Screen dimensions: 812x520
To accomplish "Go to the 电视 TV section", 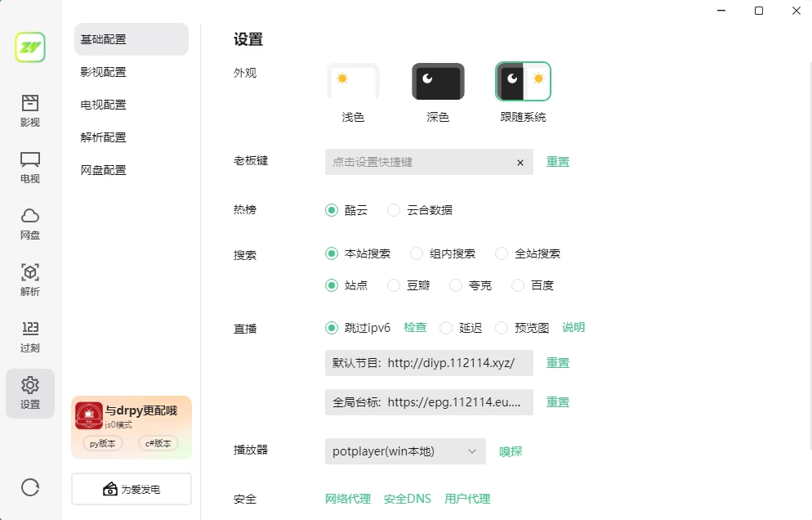I will (x=30, y=168).
